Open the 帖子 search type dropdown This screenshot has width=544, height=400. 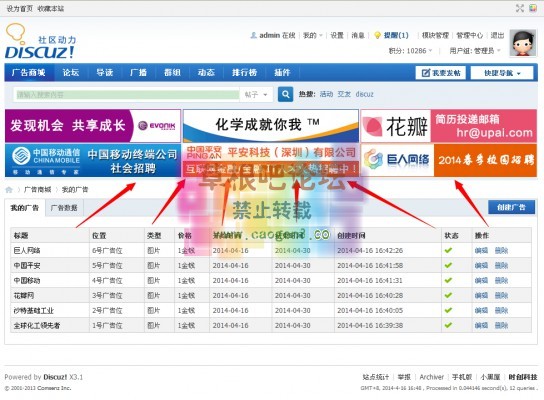click(x=256, y=94)
